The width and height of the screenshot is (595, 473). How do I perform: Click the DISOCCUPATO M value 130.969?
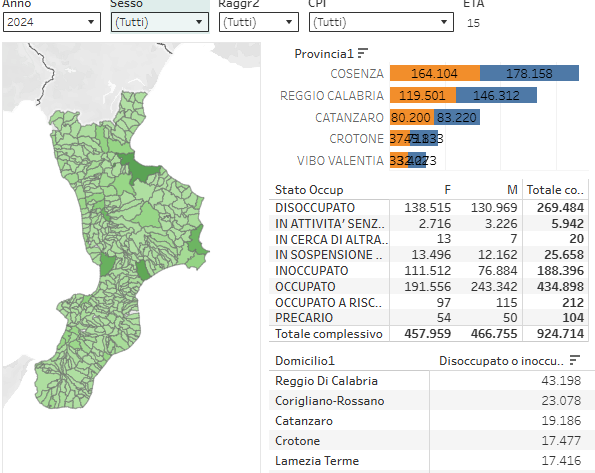494,208
